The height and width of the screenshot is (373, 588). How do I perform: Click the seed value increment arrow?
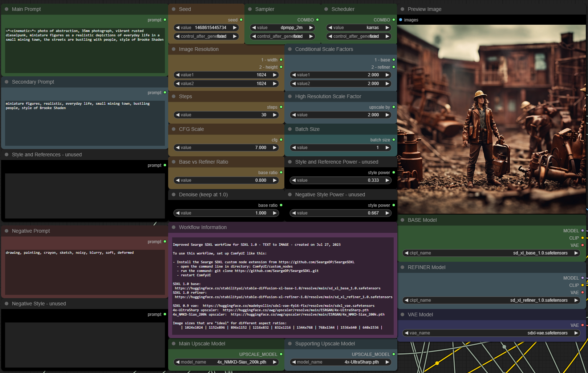click(235, 28)
